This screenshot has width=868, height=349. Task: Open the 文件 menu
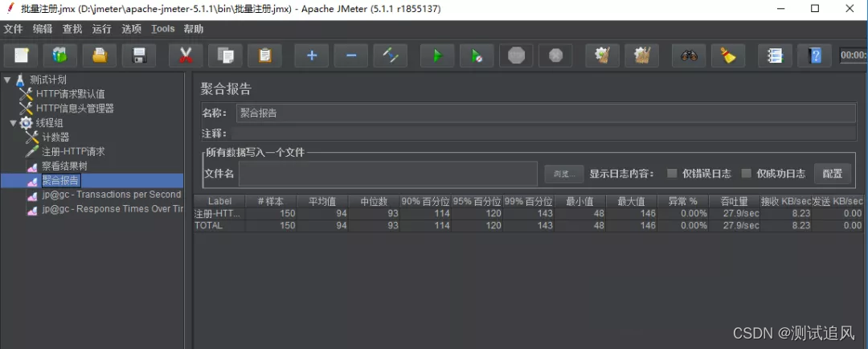[14, 29]
